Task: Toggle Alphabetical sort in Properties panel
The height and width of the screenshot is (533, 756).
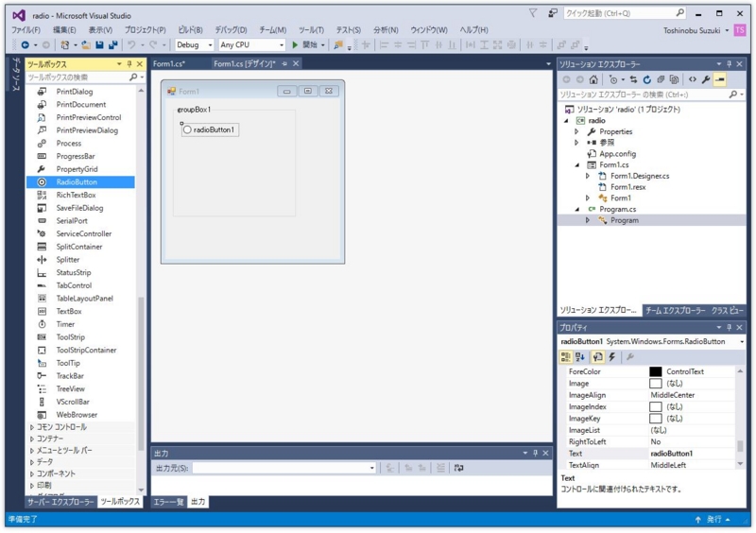Action: 580,357
